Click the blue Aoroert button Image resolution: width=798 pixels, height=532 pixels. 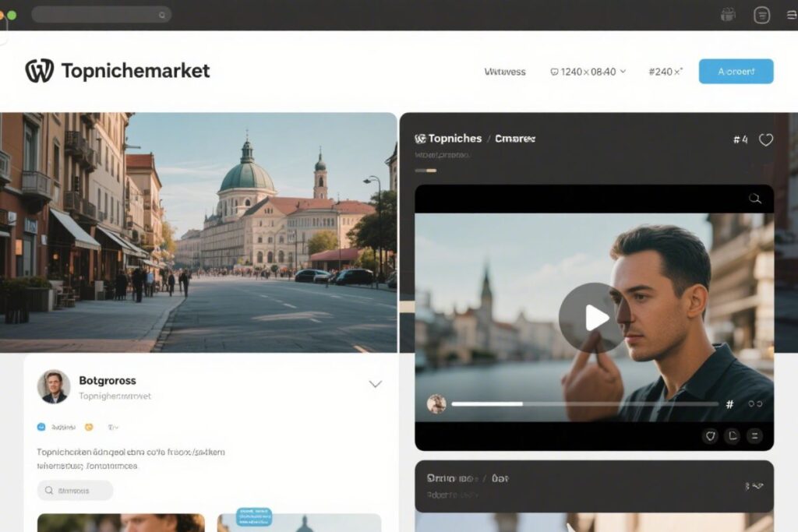(x=736, y=71)
